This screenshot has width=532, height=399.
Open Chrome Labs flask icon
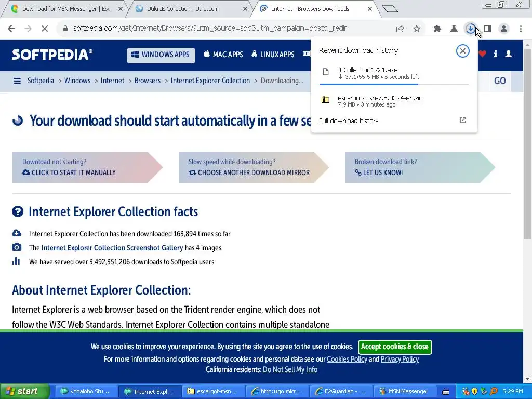pos(454,29)
